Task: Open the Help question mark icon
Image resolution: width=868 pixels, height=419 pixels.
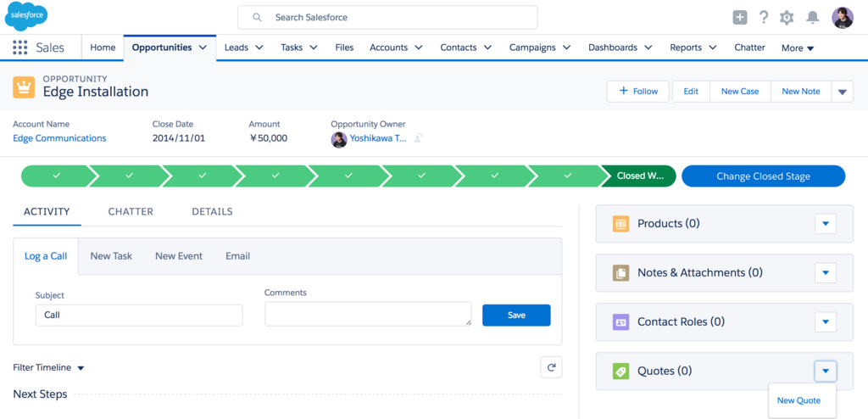Action: click(x=764, y=17)
